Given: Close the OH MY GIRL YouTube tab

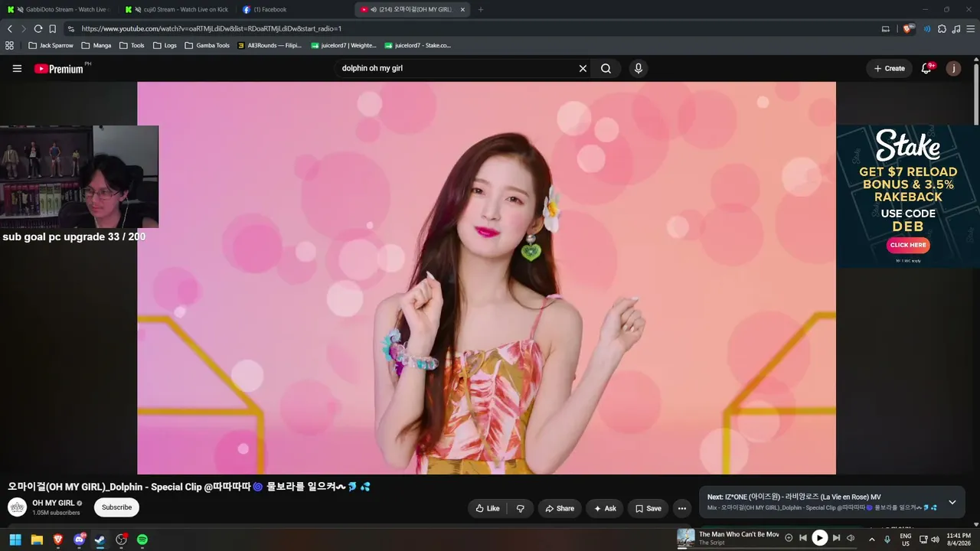Looking at the screenshot, I should click(x=462, y=10).
